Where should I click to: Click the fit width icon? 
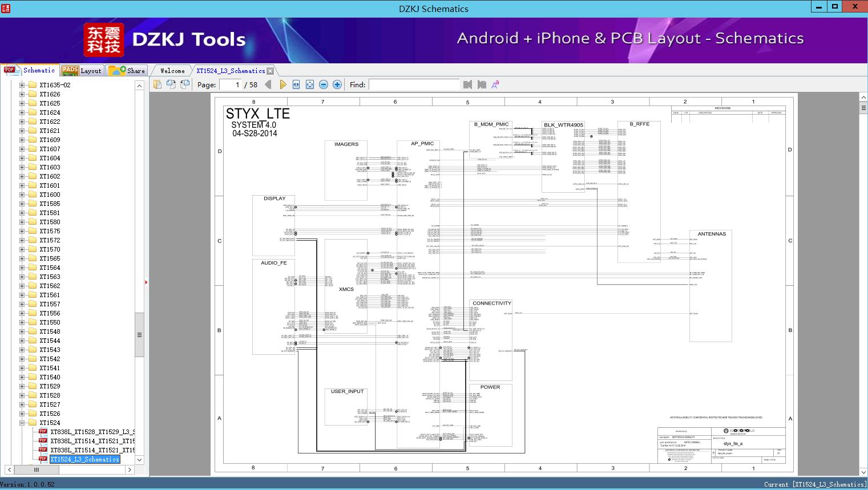(x=296, y=84)
